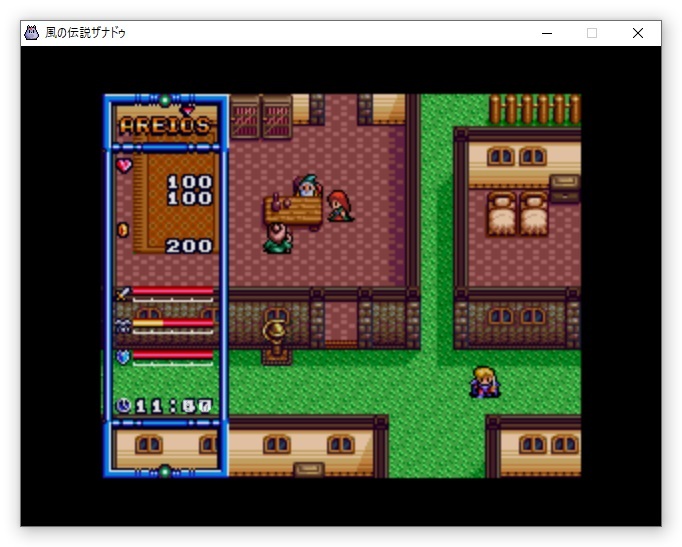Click the bald man below the table
This screenshot has width=682, height=547.
[277, 238]
